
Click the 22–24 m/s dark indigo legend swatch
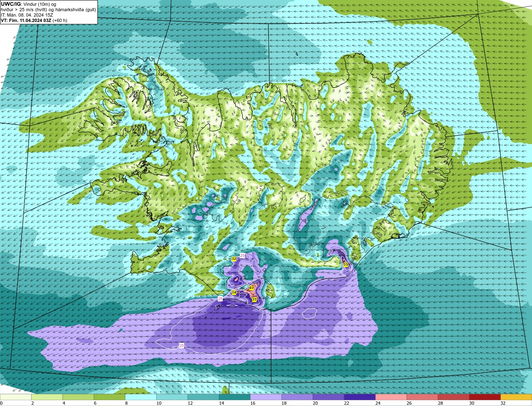pos(360,397)
